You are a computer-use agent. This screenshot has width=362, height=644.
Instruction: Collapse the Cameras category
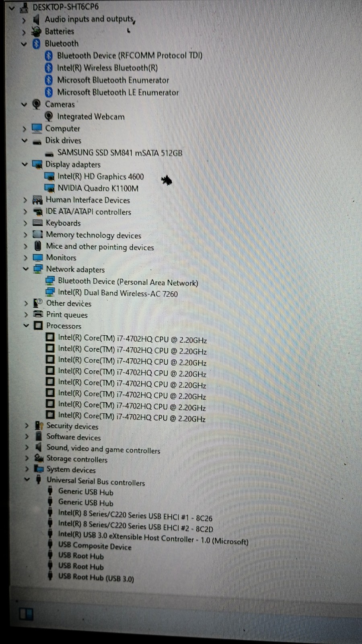pos(24,105)
